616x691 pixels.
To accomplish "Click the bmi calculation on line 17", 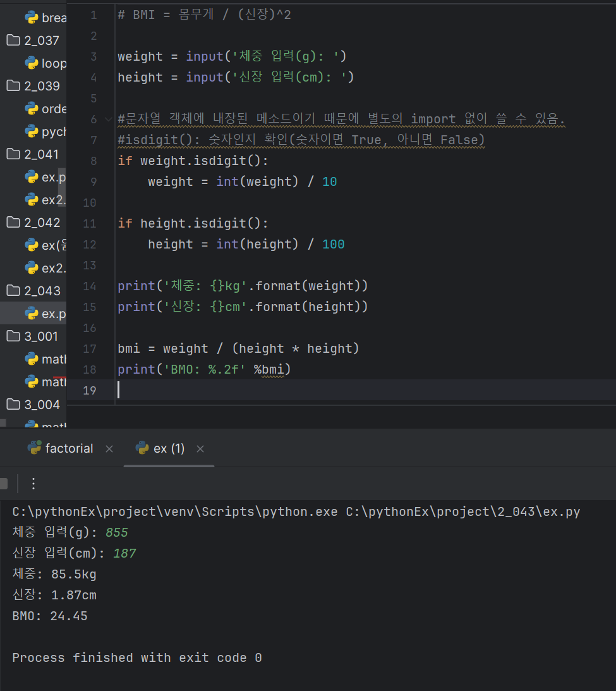I will point(238,348).
